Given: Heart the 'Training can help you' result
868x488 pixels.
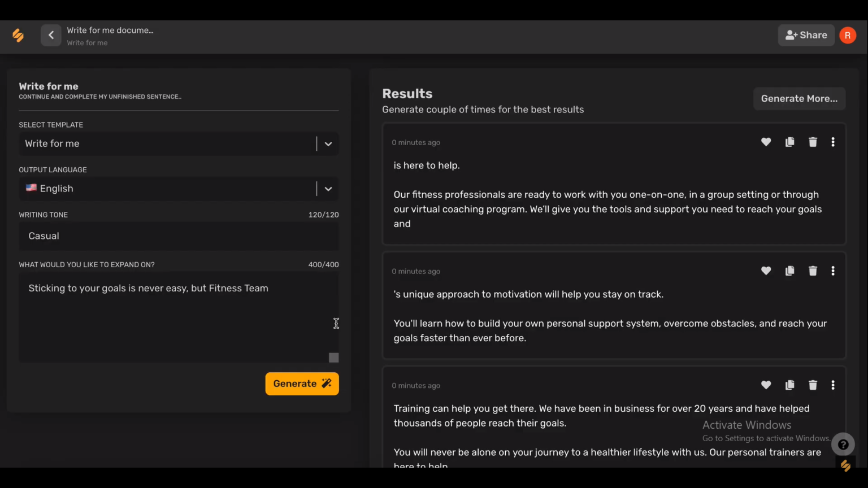Looking at the screenshot, I should [x=766, y=385].
